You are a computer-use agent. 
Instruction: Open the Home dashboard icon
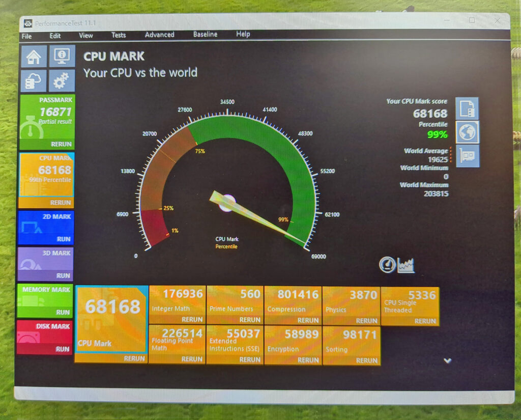point(34,57)
